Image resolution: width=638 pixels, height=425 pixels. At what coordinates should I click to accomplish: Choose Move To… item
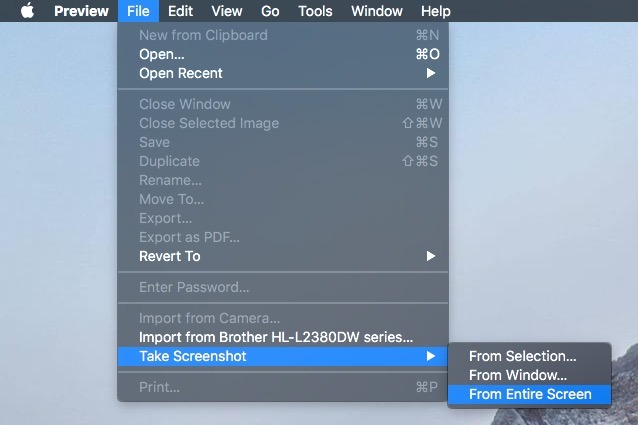(283, 199)
